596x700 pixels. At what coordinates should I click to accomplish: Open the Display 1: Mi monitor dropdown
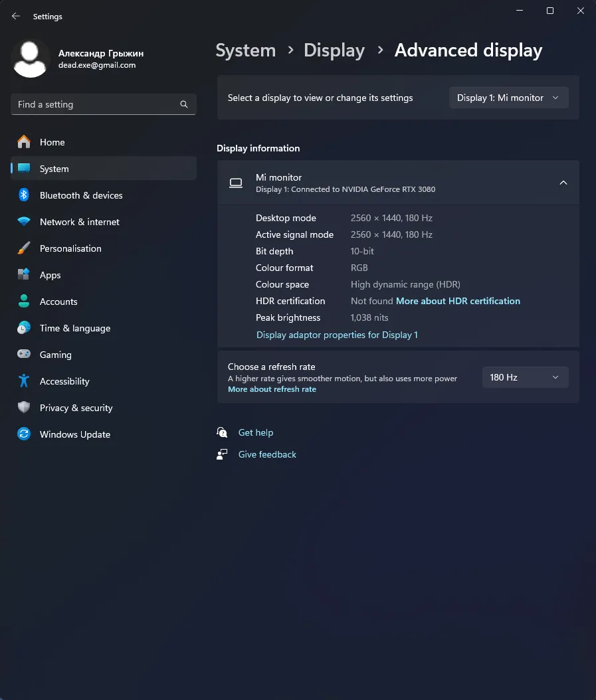click(x=508, y=98)
